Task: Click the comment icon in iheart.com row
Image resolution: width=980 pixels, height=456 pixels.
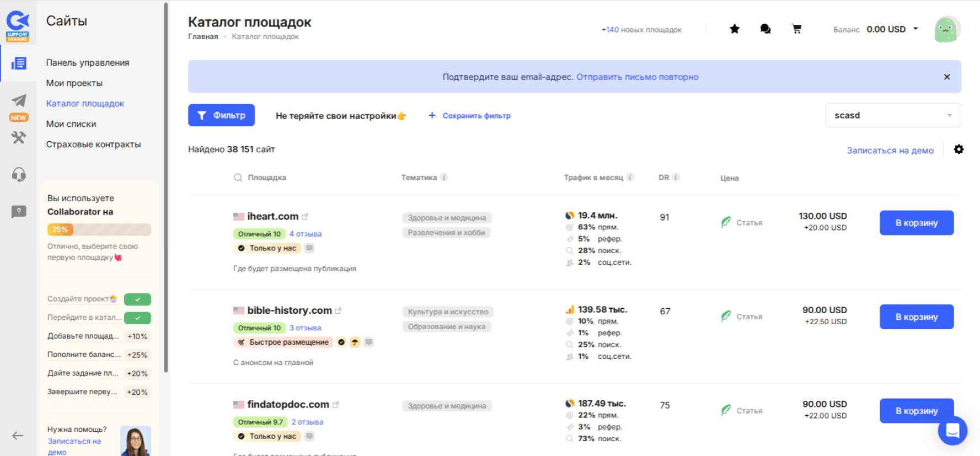Action: click(x=309, y=248)
